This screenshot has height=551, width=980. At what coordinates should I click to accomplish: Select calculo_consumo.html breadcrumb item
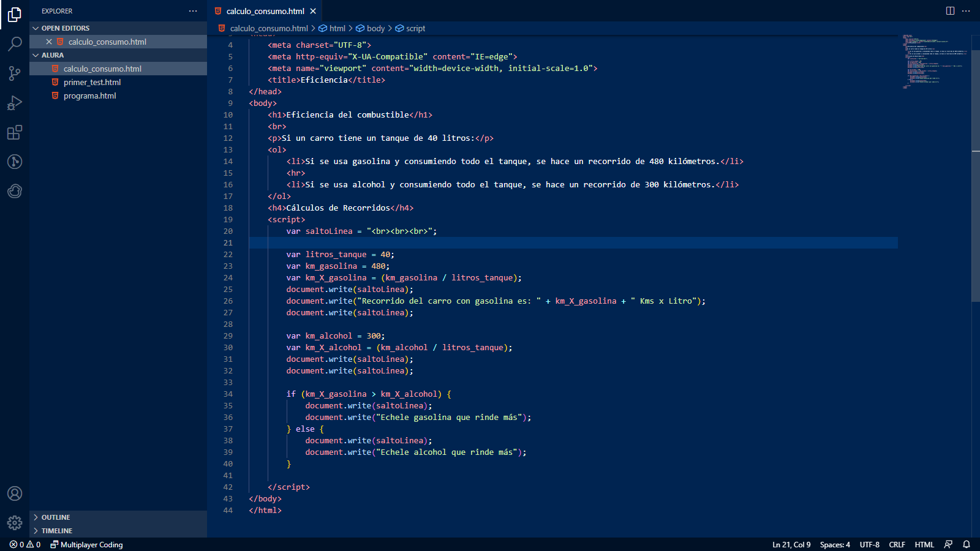[269, 28]
